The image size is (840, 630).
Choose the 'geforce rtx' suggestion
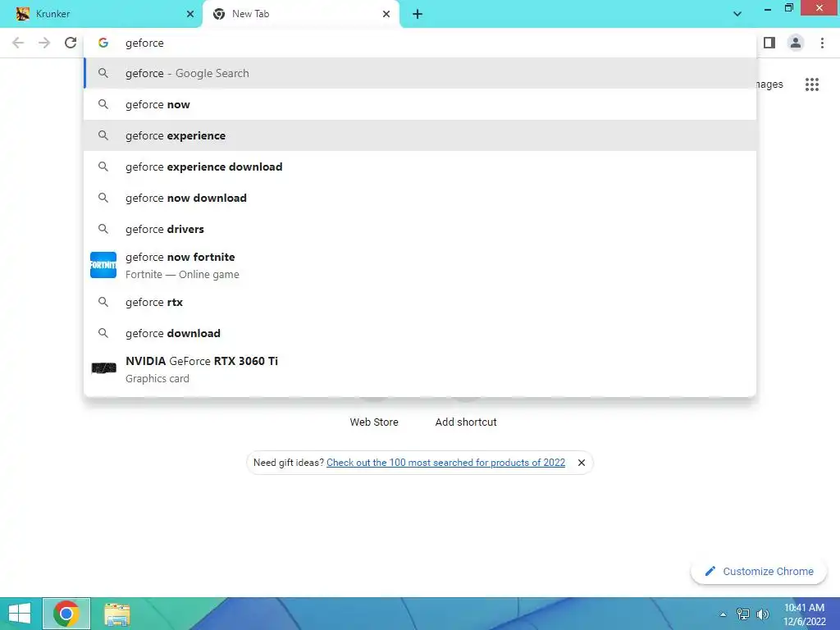(x=420, y=302)
